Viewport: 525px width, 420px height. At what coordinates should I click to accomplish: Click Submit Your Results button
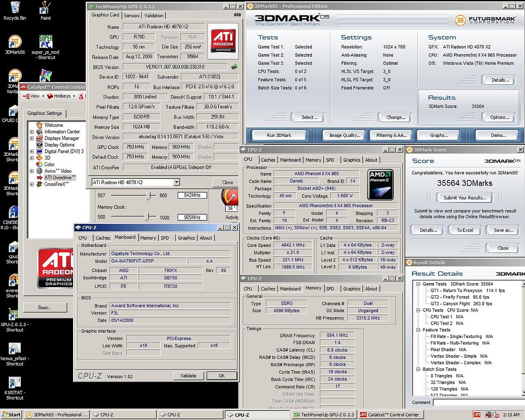[x=465, y=198]
